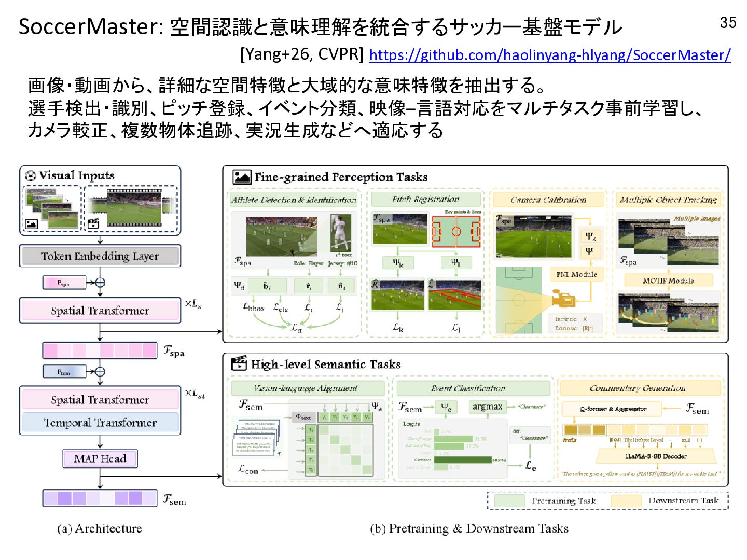Click the PNL Module box
This screenshot has width=747, height=560.
[577, 274]
